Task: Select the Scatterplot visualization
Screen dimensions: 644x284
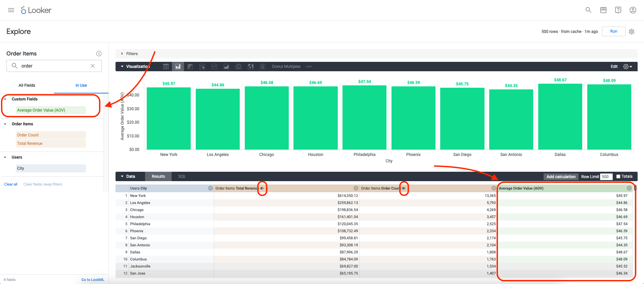Action: tap(202, 67)
